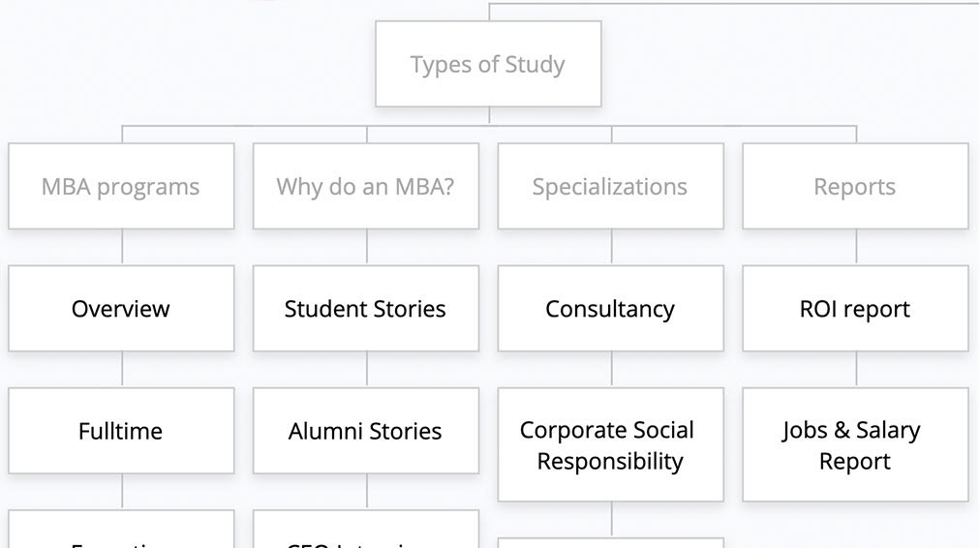Click the line joining Reports and ROI report

point(856,247)
